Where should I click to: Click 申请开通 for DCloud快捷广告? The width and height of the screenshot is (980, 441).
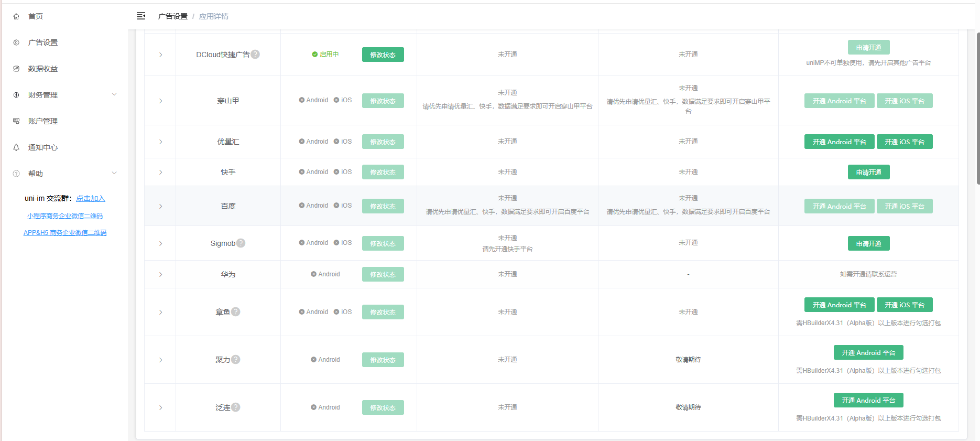tap(869, 47)
